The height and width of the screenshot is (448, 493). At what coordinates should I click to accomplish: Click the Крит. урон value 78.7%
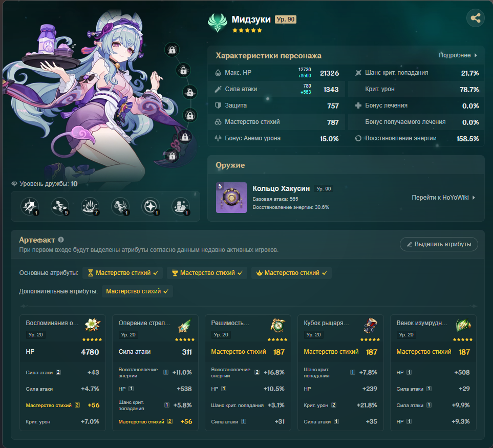pos(469,90)
